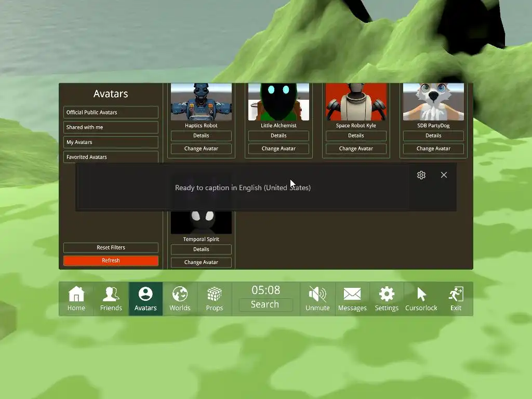This screenshot has width=532, height=399.
Task: Click the SDB PartyDog thumbnail
Action: click(x=433, y=102)
